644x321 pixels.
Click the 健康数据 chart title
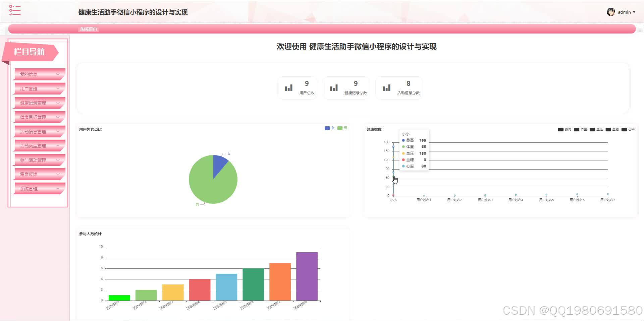coord(374,129)
